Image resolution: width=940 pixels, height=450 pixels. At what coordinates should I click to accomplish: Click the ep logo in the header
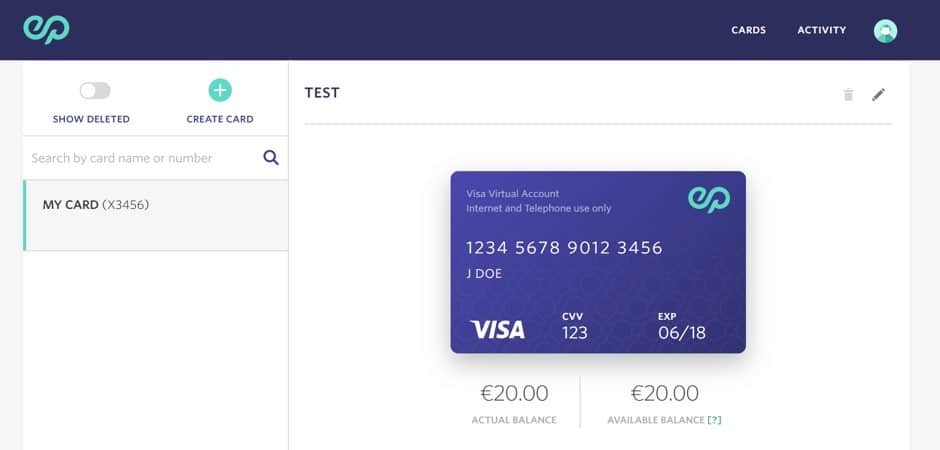[x=46, y=29]
